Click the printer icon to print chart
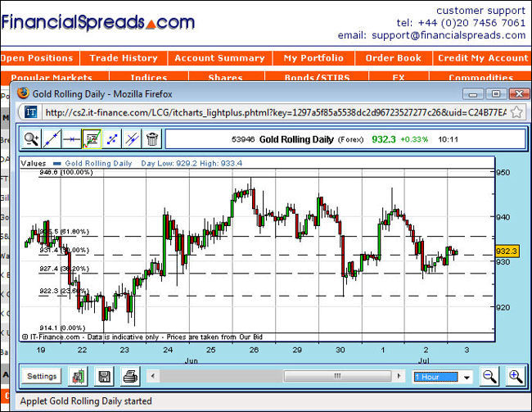 130,376
